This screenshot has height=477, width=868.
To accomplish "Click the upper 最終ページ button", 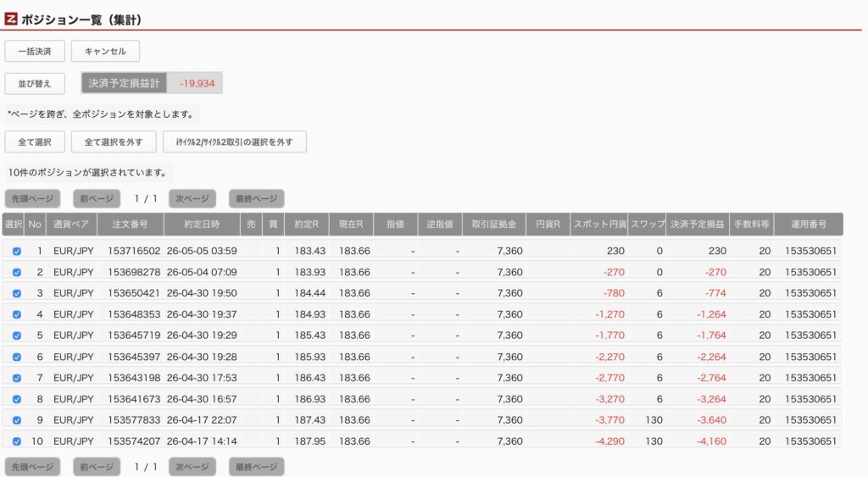I will pos(256,198).
